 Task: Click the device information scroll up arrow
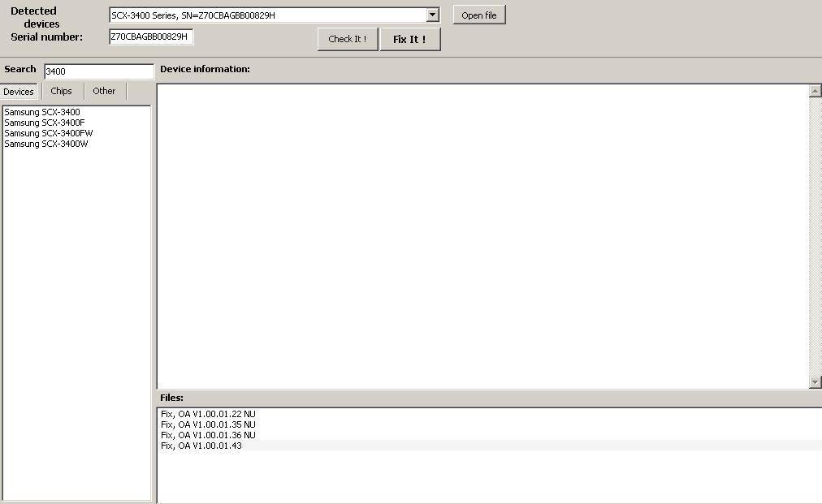coord(816,91)
